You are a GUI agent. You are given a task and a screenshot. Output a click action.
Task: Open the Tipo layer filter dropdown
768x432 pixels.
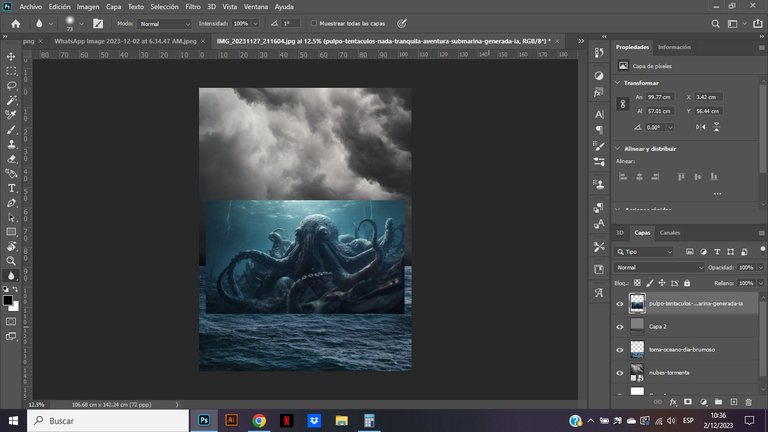pyautogui.click(x=645, y=252)
